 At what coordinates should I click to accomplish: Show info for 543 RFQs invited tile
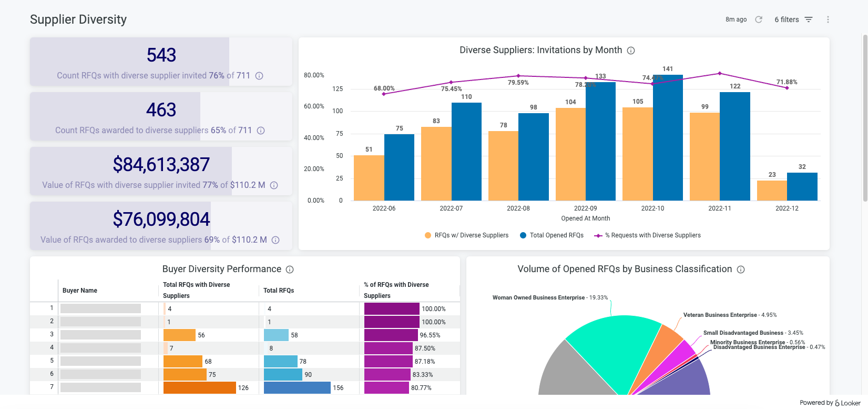tap(259, 76)
